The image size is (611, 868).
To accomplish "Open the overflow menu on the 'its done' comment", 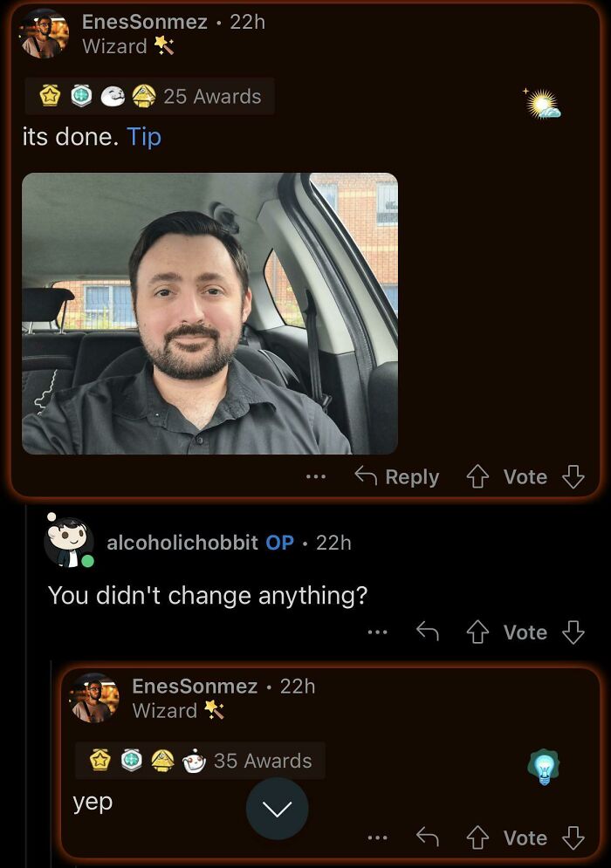I will (315, 476).
